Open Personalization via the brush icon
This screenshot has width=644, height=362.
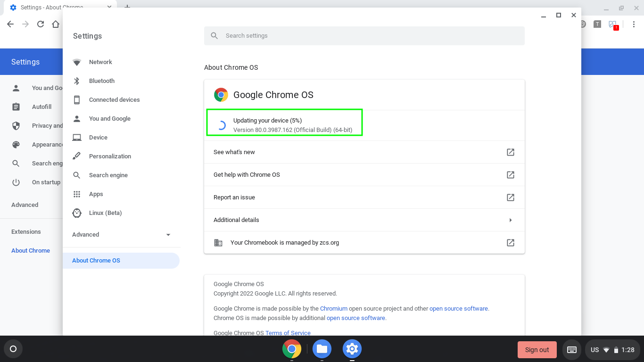(x=77, y=156)
